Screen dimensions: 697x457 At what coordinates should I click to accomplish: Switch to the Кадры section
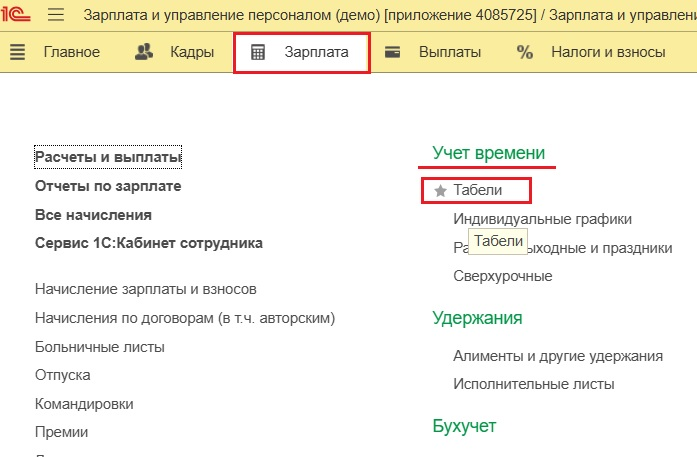(192, 52)
